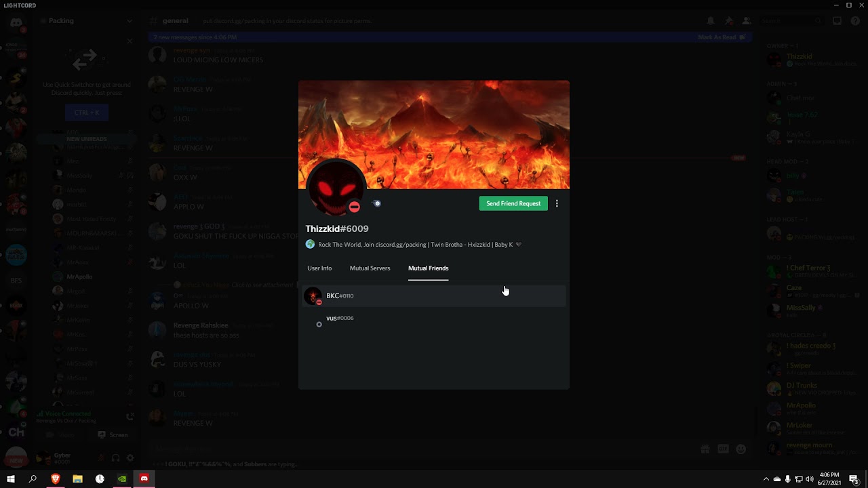Click Gyber user panel avatar

[x=44, y=458]
